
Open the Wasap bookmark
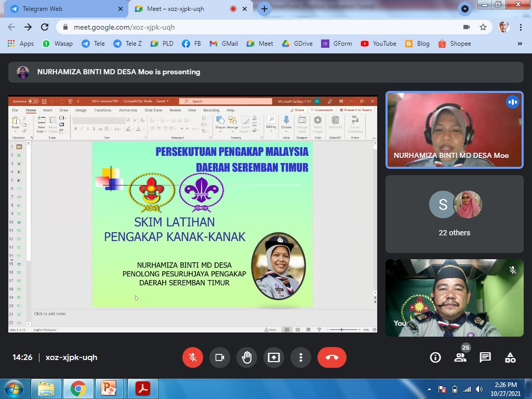click(58, 44)
